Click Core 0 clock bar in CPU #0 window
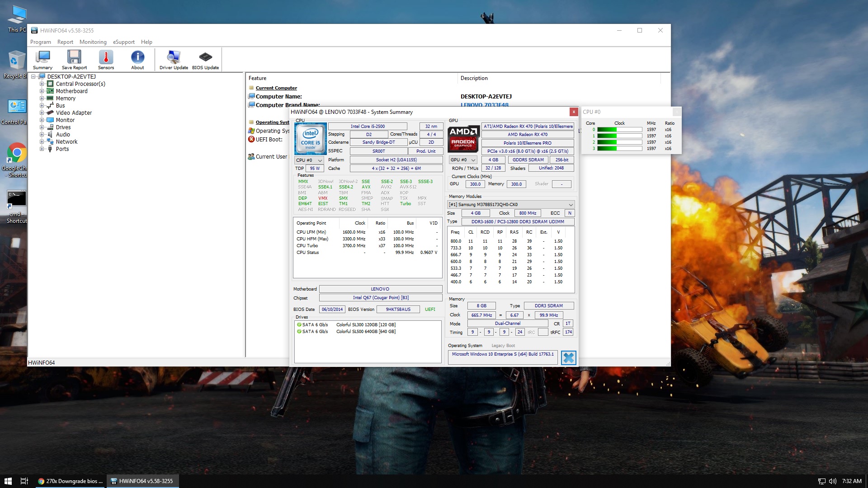The image size is (868, 488). point(619,130)
